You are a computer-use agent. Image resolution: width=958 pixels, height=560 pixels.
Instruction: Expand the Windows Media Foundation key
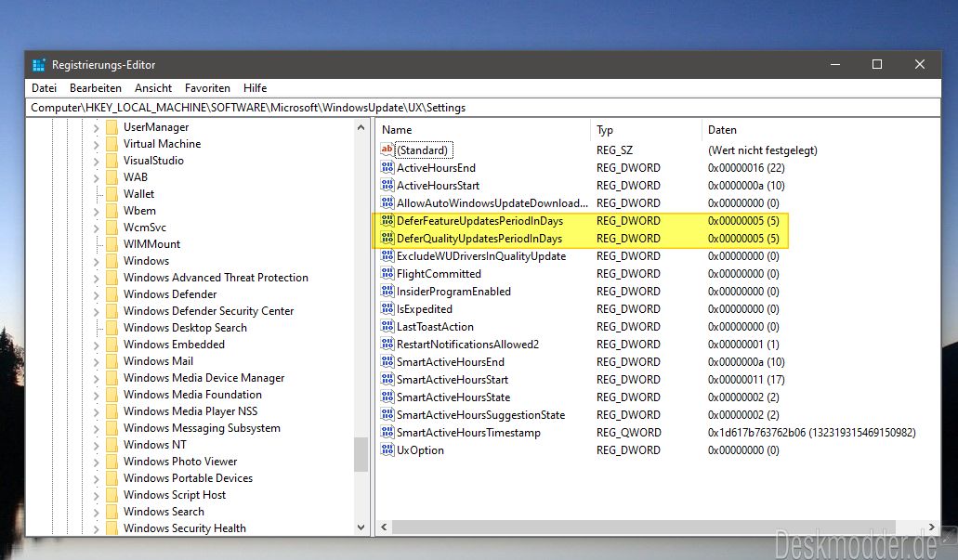click(x=96, y=396)
